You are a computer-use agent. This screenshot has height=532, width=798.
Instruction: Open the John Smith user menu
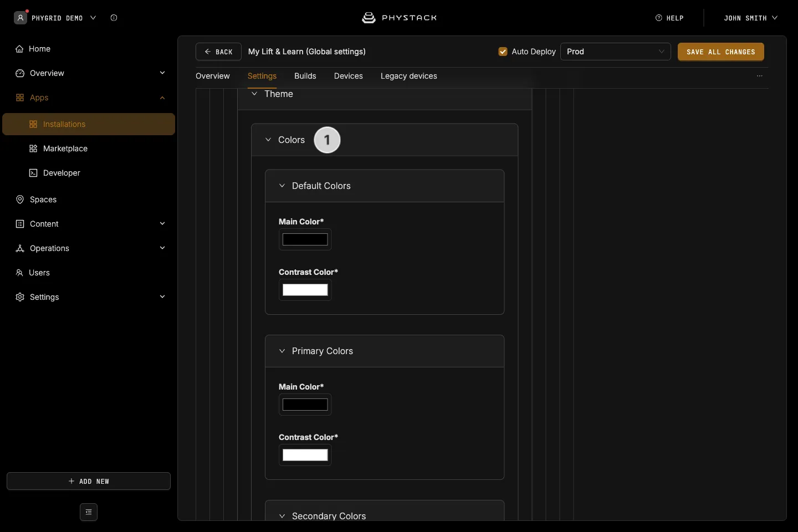[750, 18]
